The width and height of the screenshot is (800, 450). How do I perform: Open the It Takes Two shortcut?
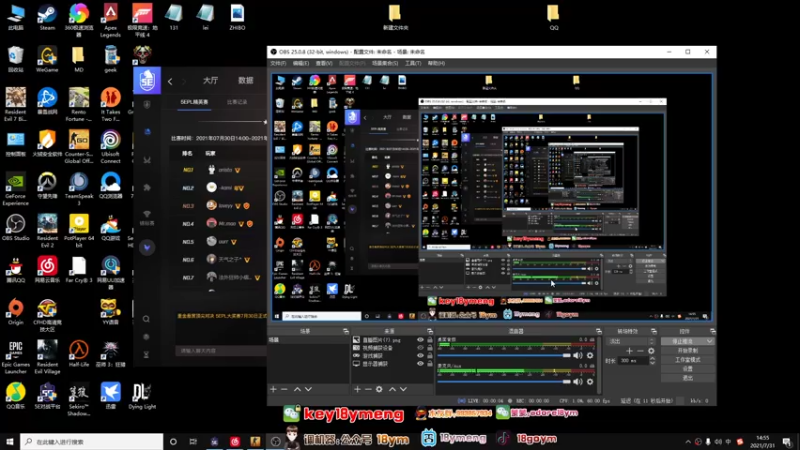click(x=110, y=105)
